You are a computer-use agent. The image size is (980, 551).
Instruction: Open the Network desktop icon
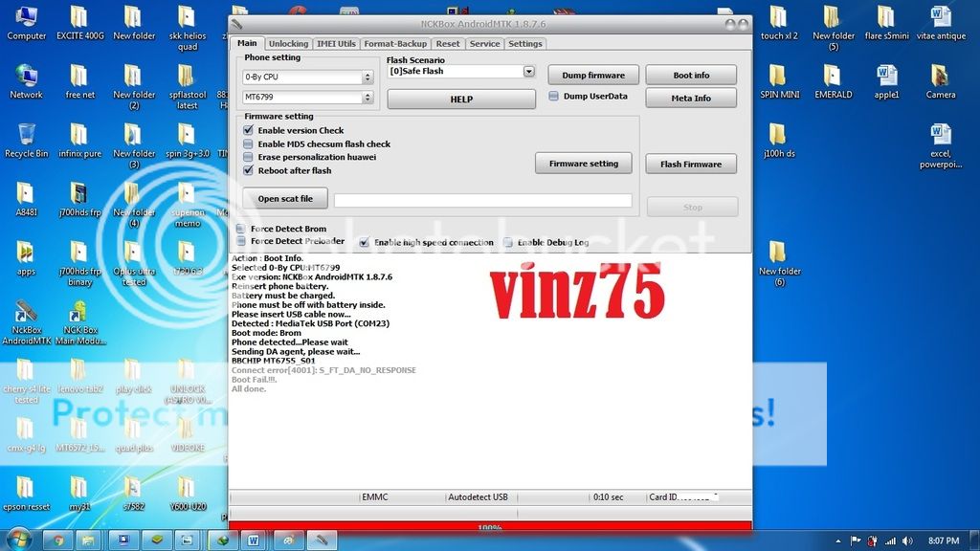pyautogui.click(x=26, y=77)
